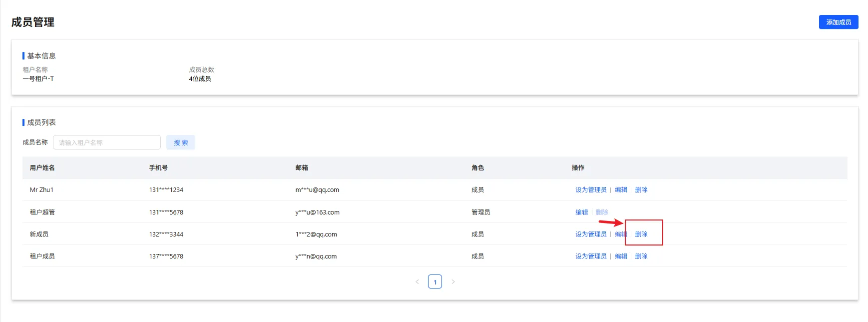The height and width of the screenshot is (322, 868).
Task: Select page 1 in pagination
Action: pos(435,282)
